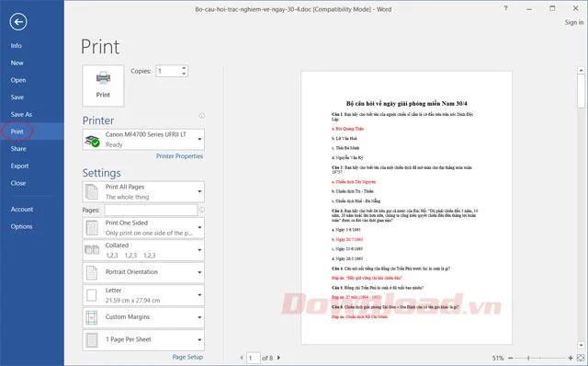
Task: Click the zoom in plus button
Action: [571, 358]
